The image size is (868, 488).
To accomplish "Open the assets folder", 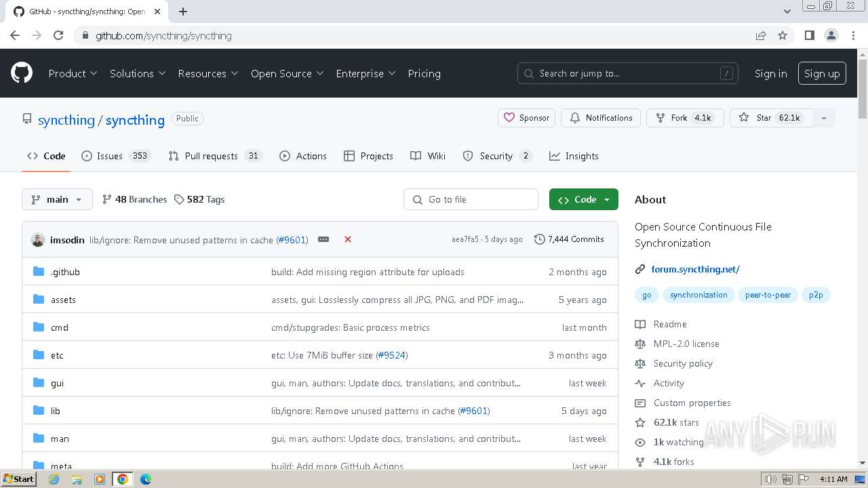I will [x=63, y=300].
